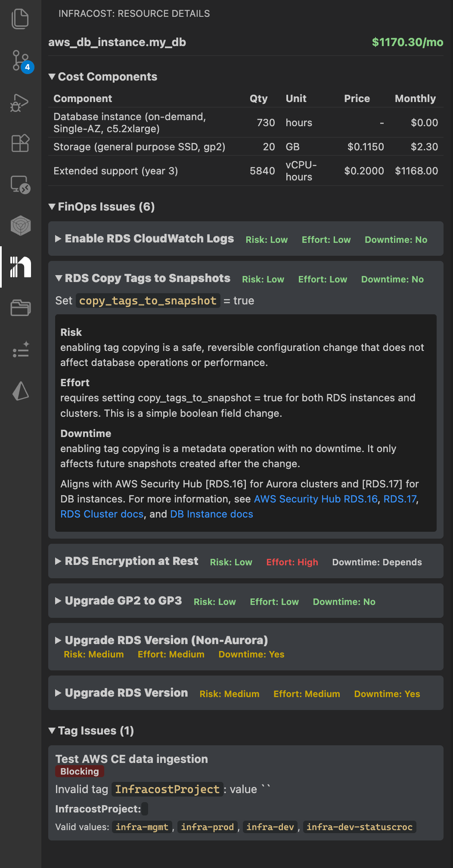Open Source Control with 4 changes
The height and width of the screenshot is (868, 453).
(20, 61)
